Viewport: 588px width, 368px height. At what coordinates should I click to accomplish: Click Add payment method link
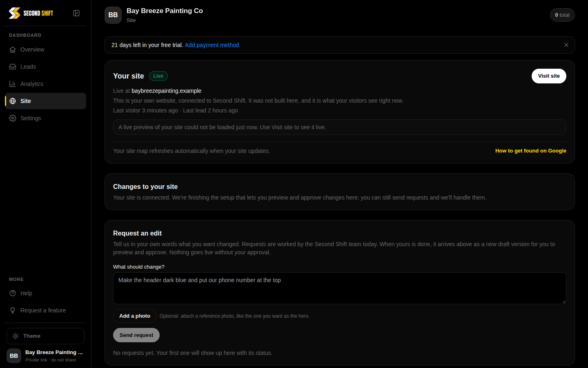click(212, 45)
